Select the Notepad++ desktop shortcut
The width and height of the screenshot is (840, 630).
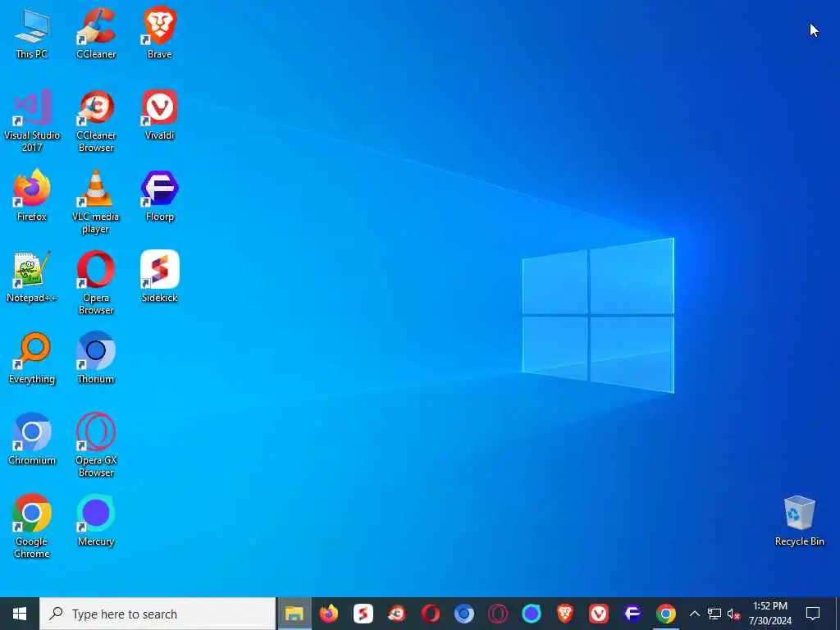coord(32,277)
